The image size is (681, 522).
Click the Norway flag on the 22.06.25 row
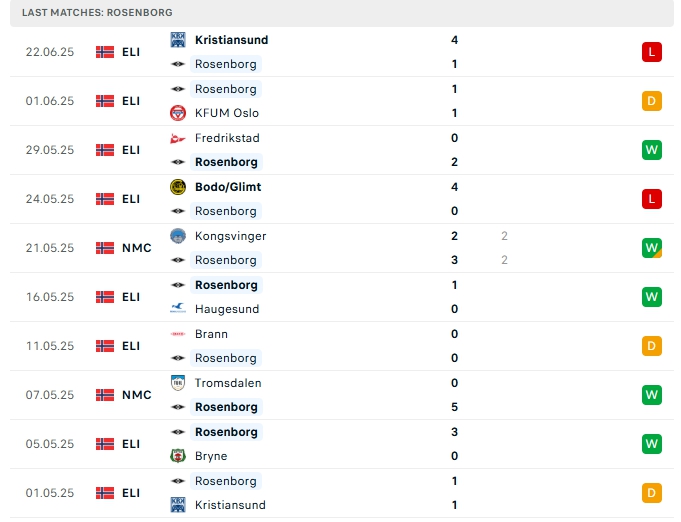point(105,52)
